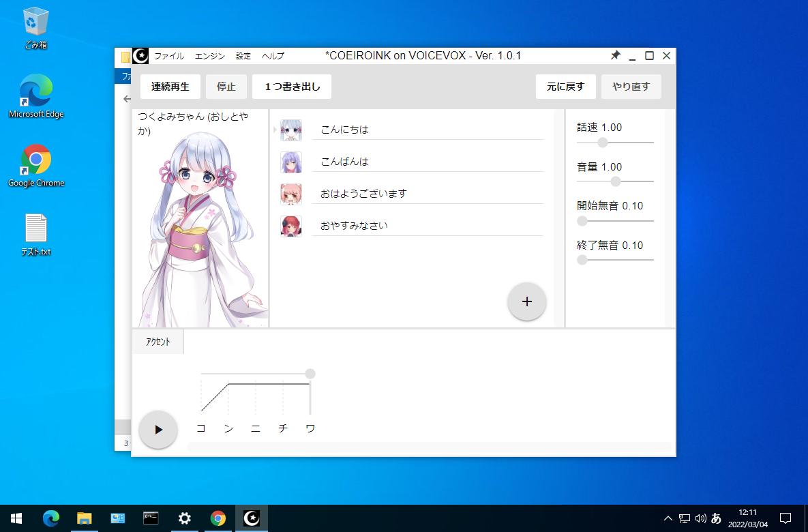The width and height of the screenshot is (808, 532).
Task: Click back arrow in the Explorer window behind
Action: [x=127, y=99]
